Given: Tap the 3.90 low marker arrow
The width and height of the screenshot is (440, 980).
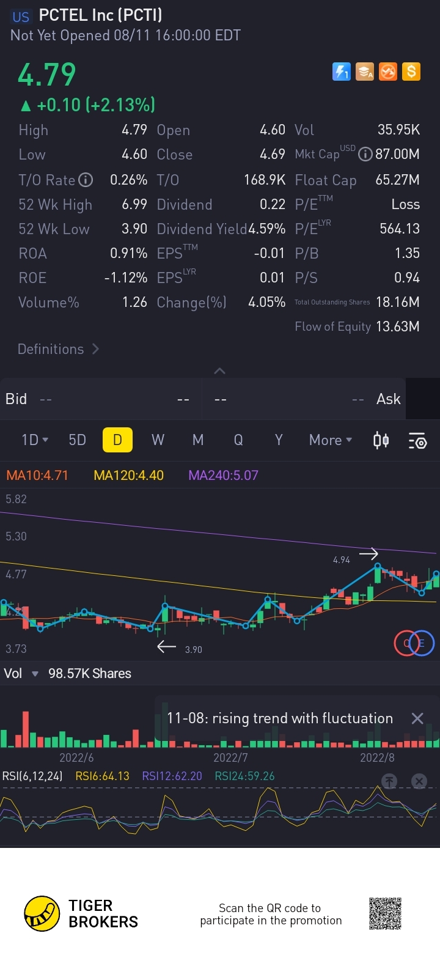Looking at the screenshot, I should click(x=166, y=646).
